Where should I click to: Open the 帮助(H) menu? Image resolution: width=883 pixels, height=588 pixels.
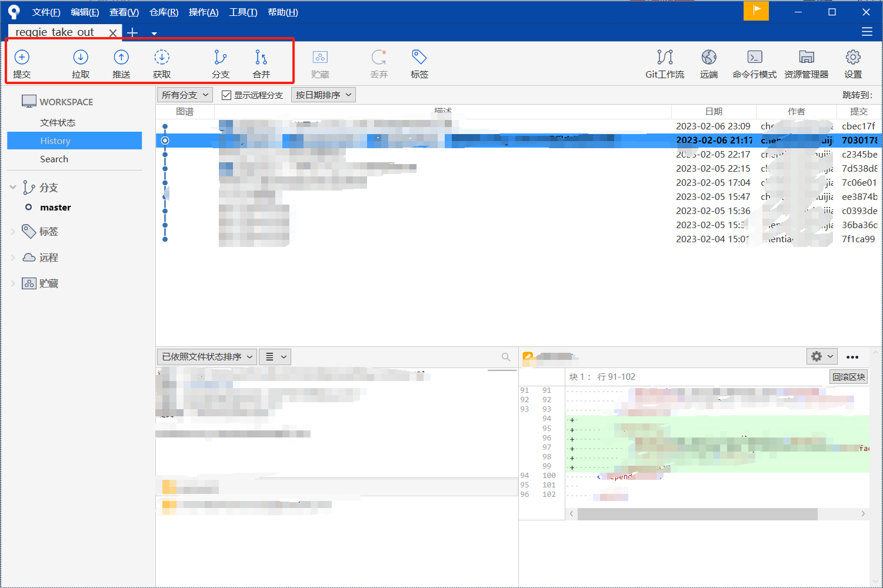(283, 12)
